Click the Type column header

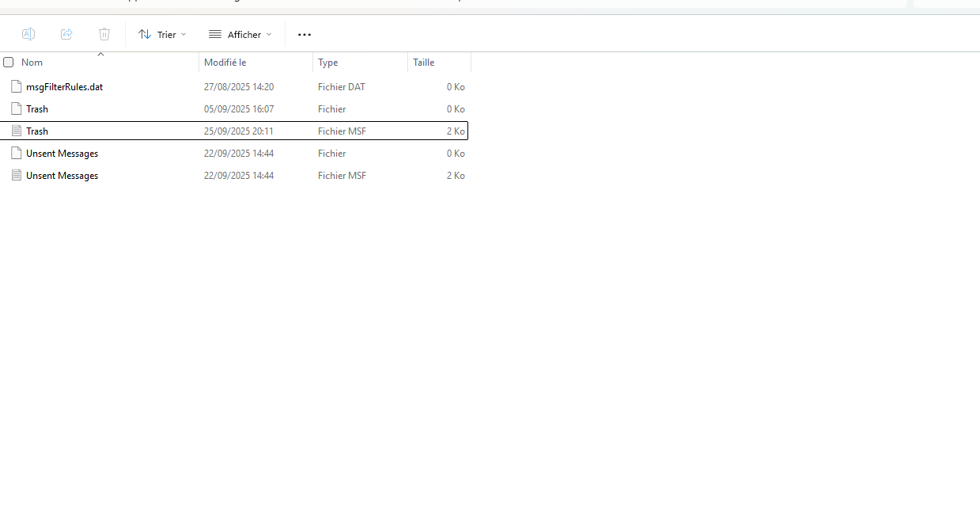click(328, 63)
